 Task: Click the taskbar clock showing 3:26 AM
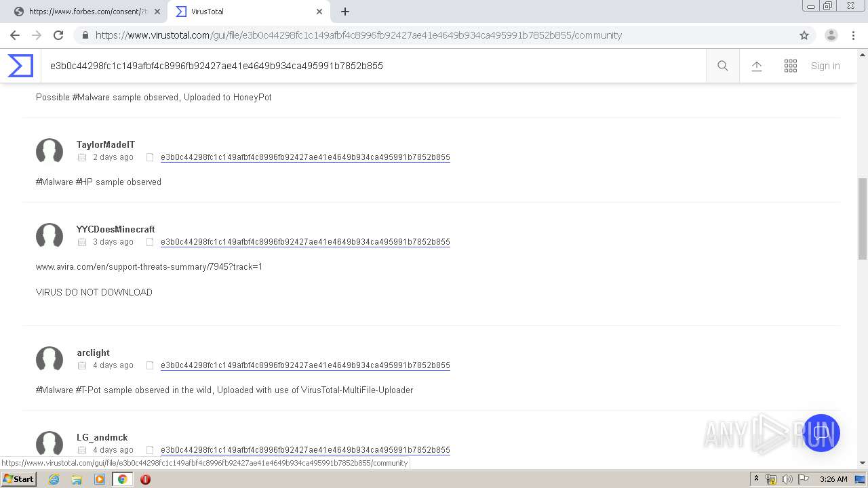[833, 479]
